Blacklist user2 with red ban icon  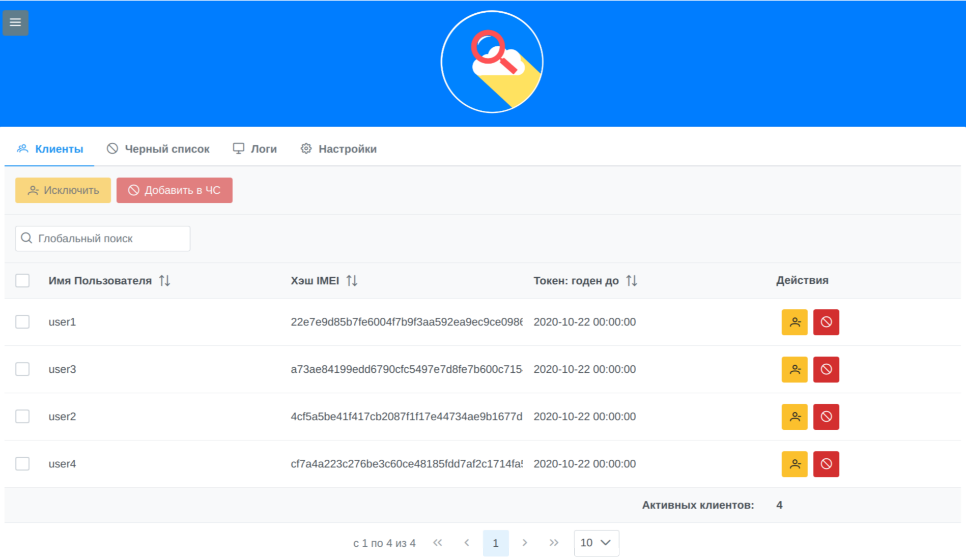826,417
